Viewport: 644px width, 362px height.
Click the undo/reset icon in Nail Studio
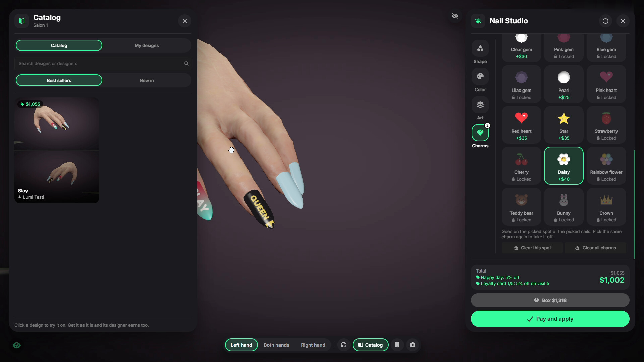click(x=605, y=21)
